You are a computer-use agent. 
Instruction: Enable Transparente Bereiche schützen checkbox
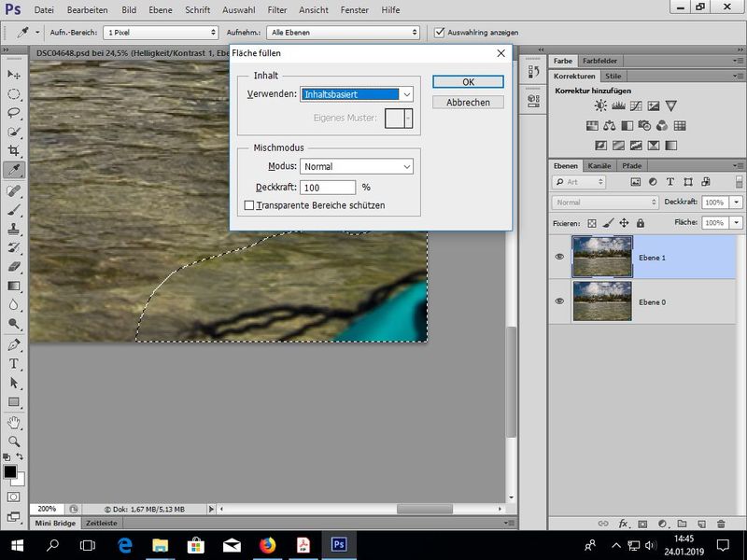249,205
